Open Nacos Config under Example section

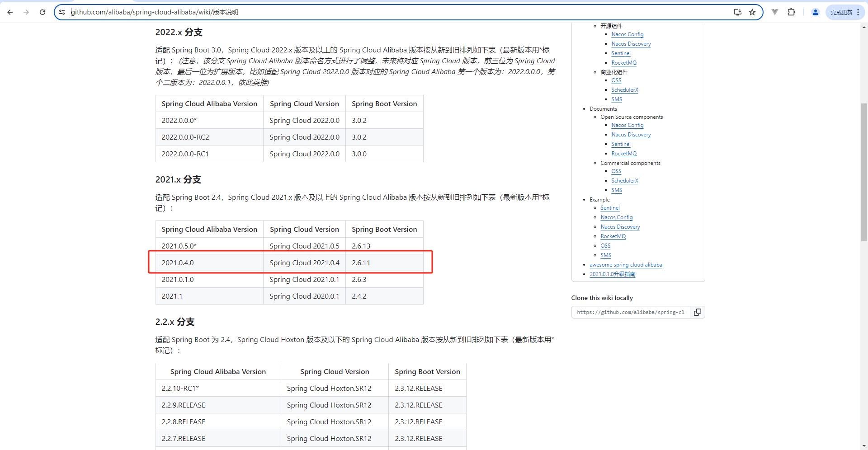point(616,217)
